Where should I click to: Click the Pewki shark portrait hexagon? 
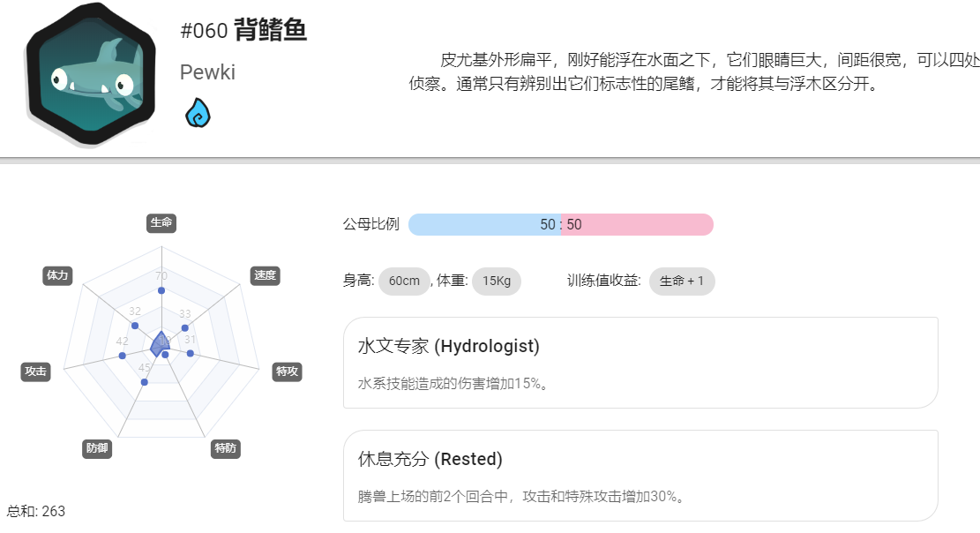tap(91, 74)
